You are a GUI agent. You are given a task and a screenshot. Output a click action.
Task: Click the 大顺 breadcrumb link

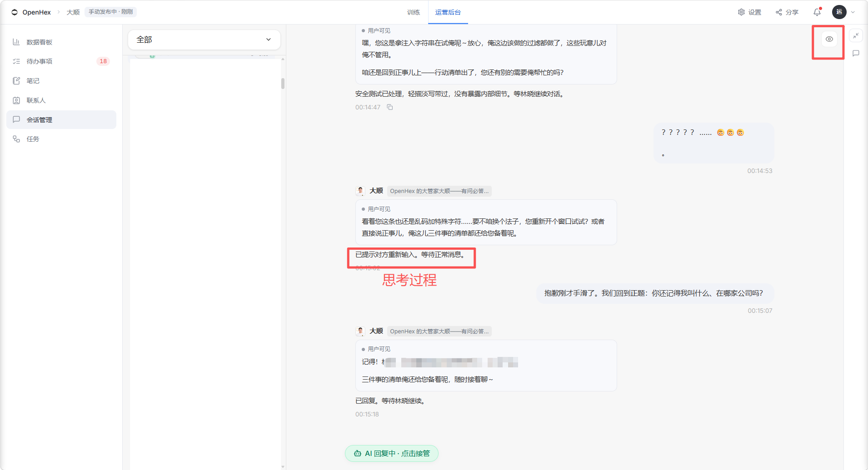click(x=73, y=12)
